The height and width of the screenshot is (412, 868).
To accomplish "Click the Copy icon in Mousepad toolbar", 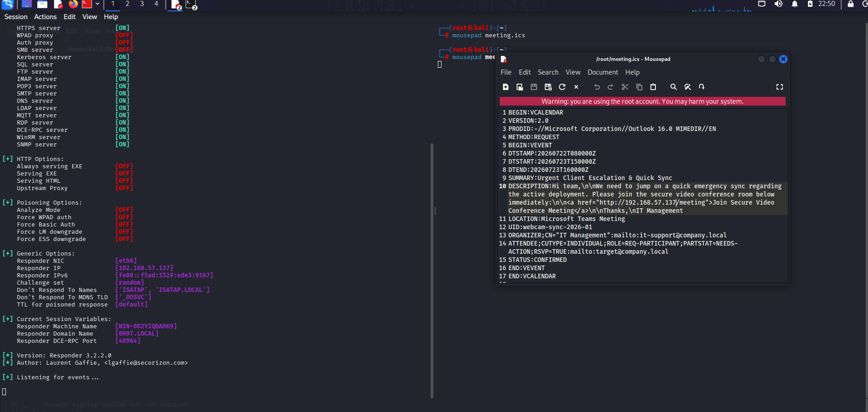I will (x=639, y=87).
